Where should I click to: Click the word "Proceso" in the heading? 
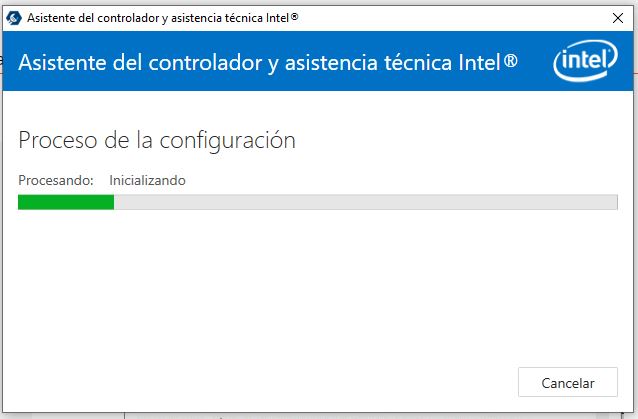click(x=57, y=140)
